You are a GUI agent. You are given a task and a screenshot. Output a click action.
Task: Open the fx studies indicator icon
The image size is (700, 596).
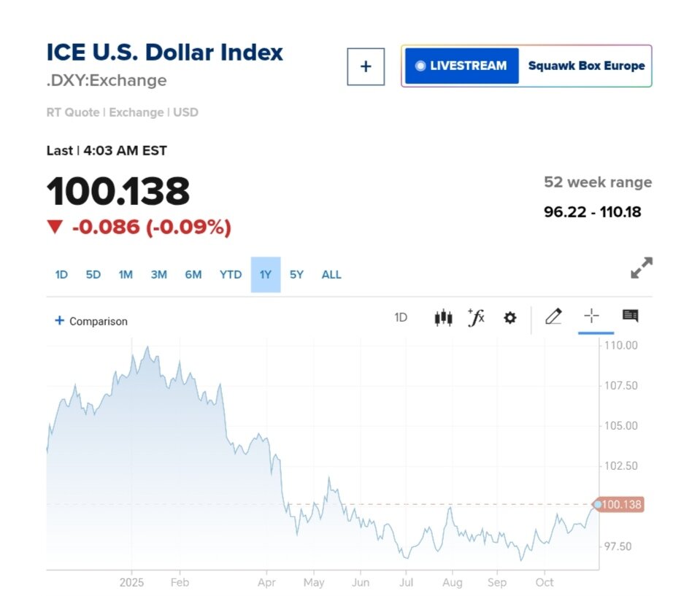coord(476,317)
